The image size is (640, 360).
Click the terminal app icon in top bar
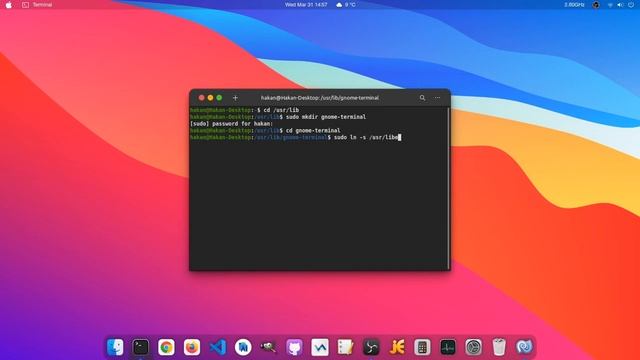pos(25,5)
